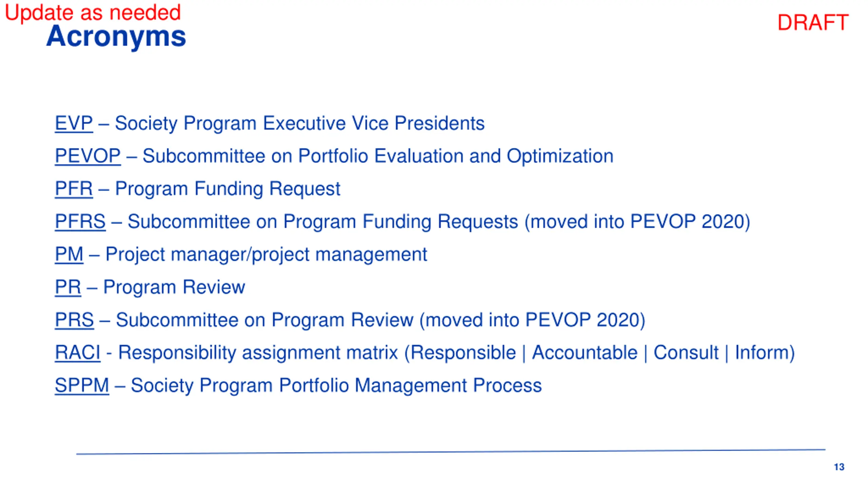Click the underlined PFRS acronym
Image resolution: width=868 pixels, height=488 pixels.
pos(80,221)
